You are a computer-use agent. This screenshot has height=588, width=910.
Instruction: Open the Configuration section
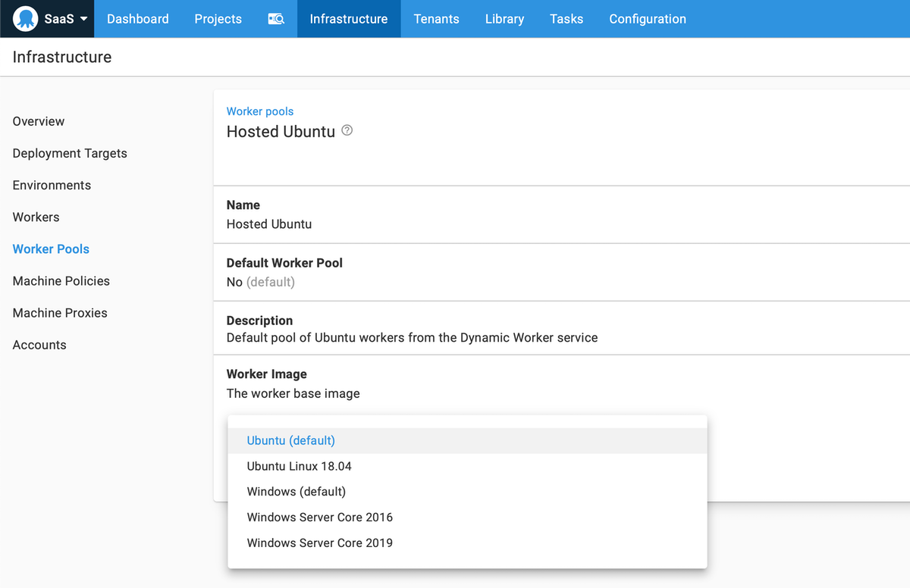[x=647, y=18]
